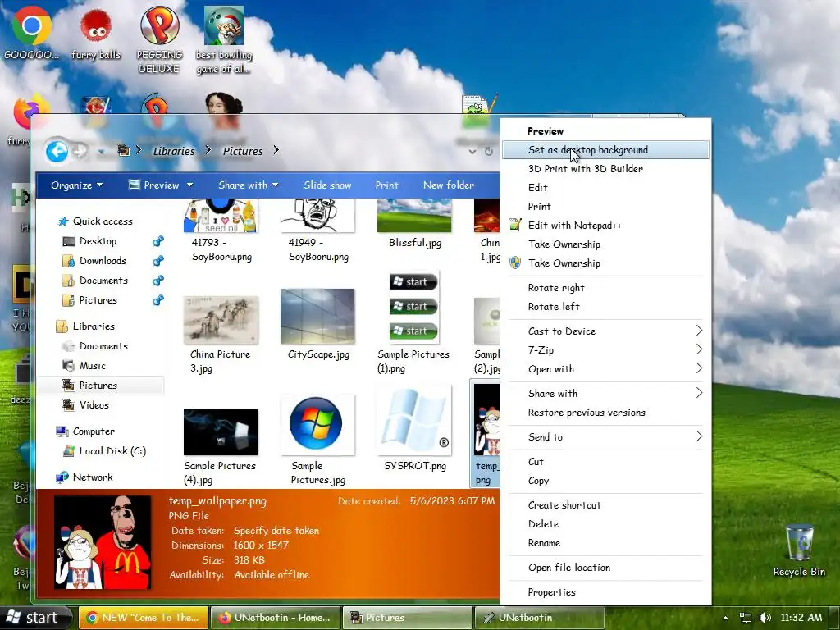
Task: Choose Preview in the context menu
Action: 605,131
